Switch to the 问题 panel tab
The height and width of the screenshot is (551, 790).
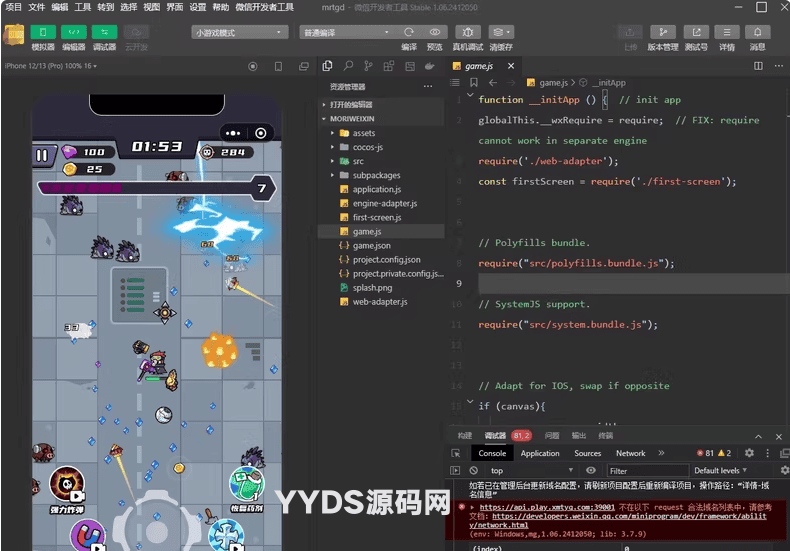(552, 436)
